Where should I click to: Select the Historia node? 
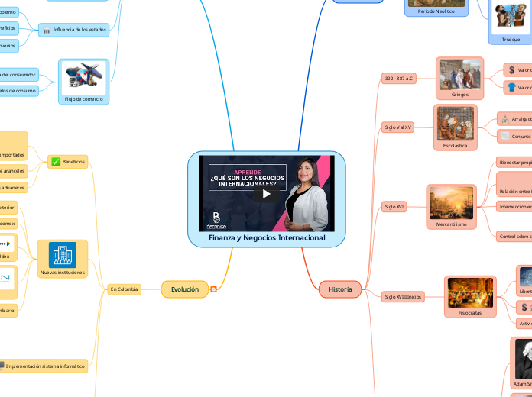(340, 289)
